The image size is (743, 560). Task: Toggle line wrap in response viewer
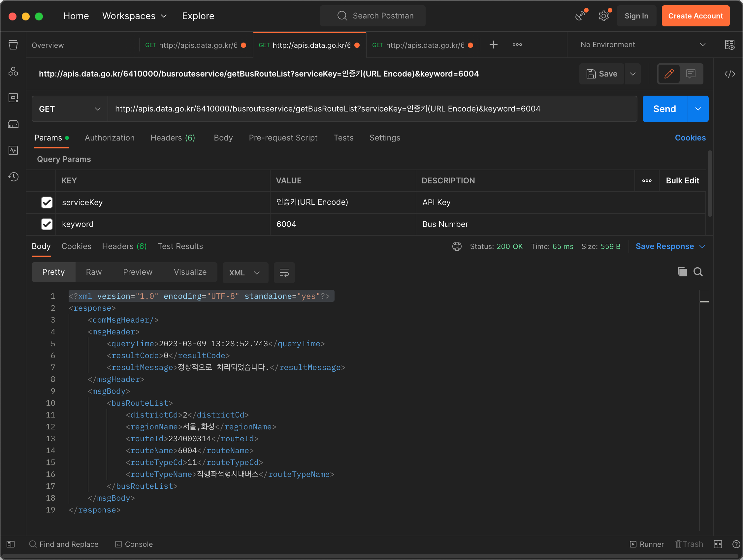click(284, 273)
